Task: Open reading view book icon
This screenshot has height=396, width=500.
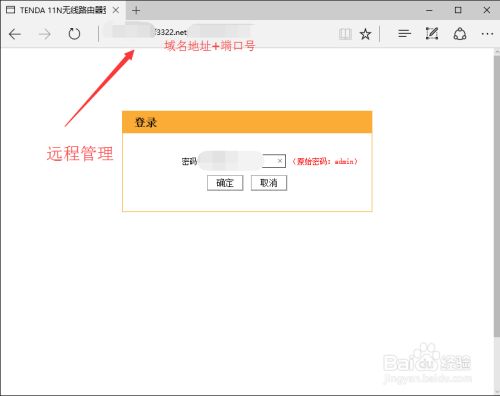Action: point(345,34)
